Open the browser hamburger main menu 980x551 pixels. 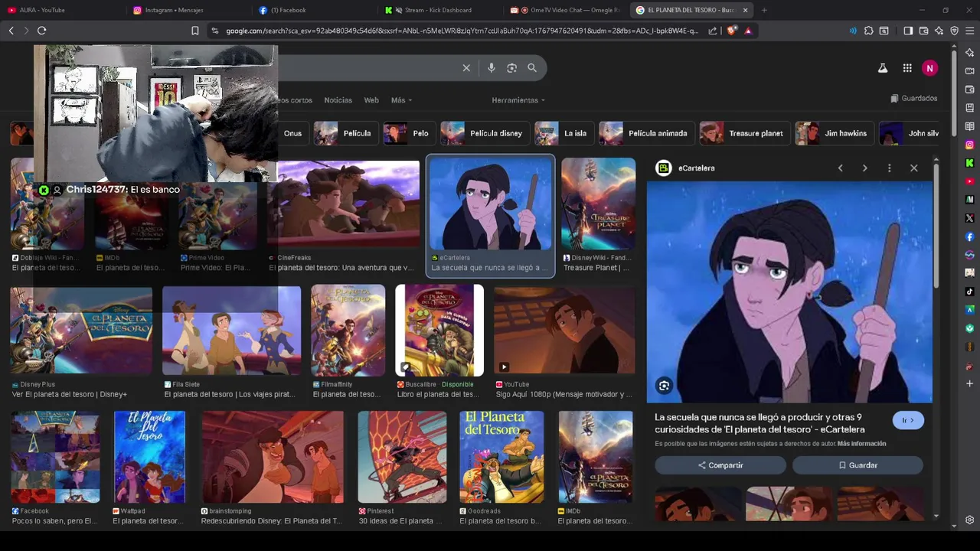click(969, 31)
